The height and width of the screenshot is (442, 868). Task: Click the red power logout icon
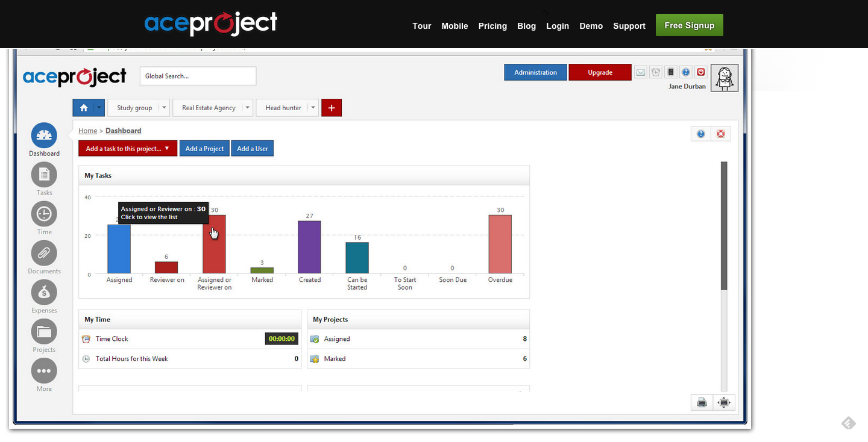[x=701, y=72]
